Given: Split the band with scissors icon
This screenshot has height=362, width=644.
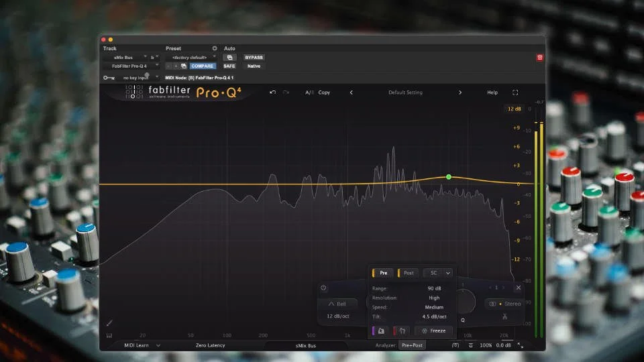Looking at the screenshot, I should tap(504, 316).
